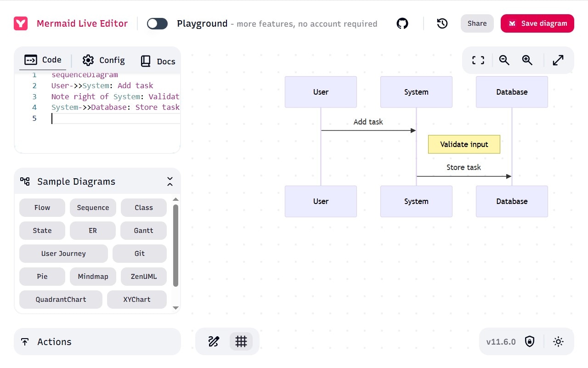Click the bottom User participant box

(321, 201)
